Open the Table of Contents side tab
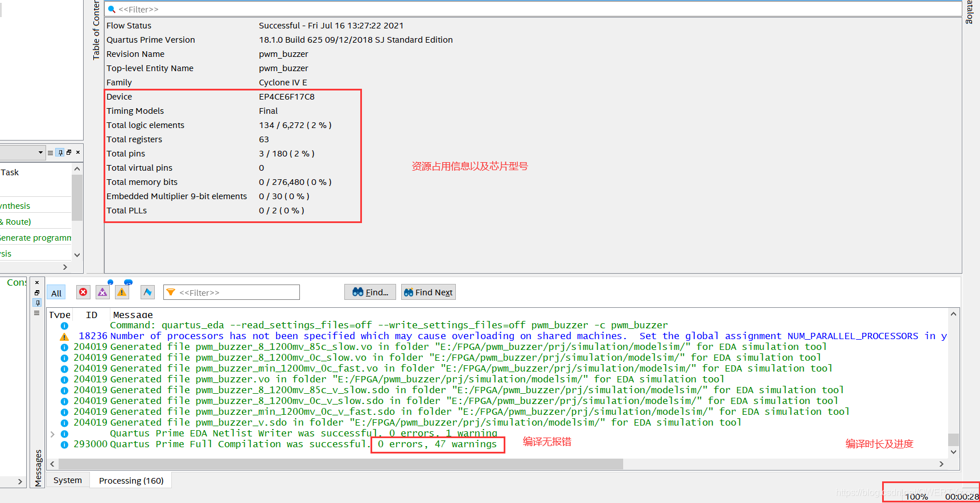This screenshot has width=980, height=503. (96, 30)
